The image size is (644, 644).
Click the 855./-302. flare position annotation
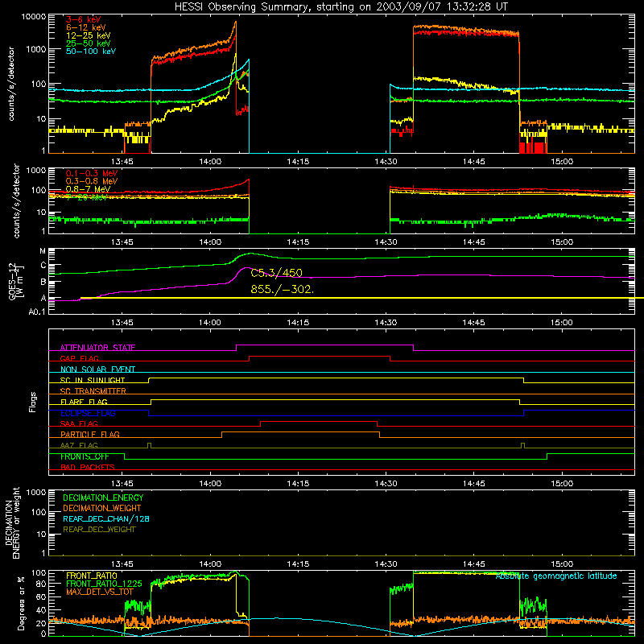point(283,289)
